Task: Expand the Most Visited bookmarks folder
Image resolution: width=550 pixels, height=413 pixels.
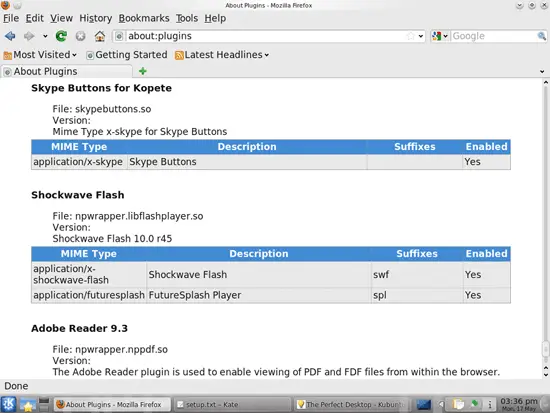Action: tap(40, 55)
